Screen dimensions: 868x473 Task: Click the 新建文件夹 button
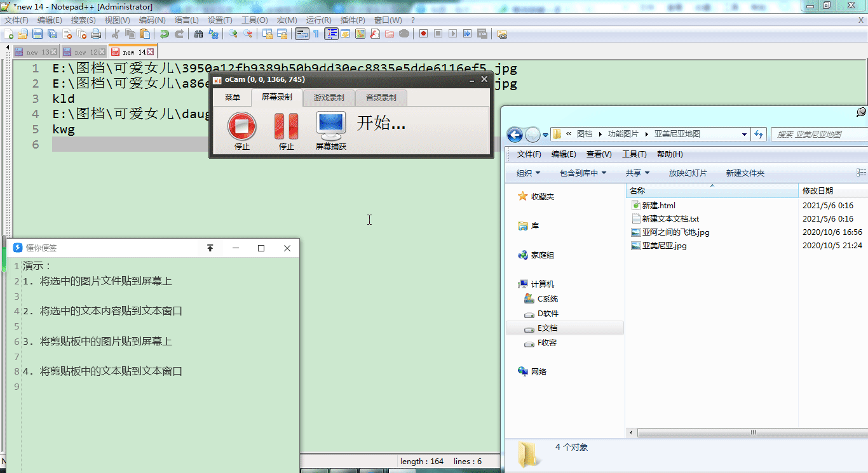(745, 173)
